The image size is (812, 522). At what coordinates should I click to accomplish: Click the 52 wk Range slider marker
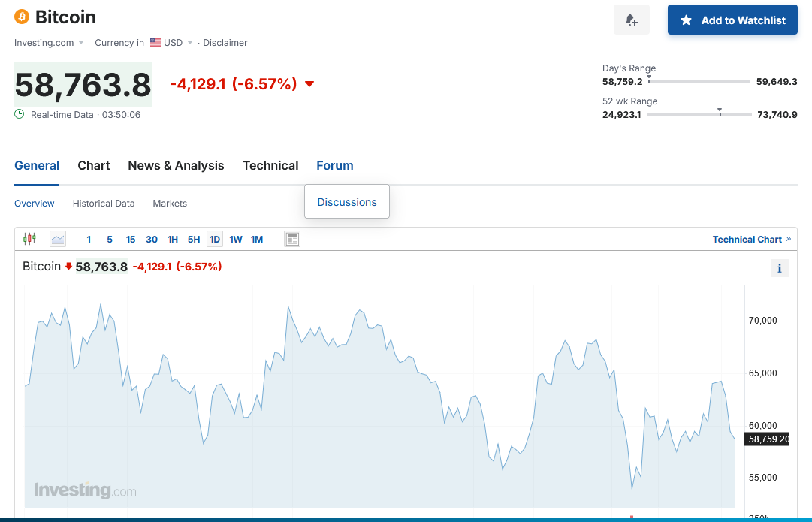pyautogui.click(x=720, y=111)
